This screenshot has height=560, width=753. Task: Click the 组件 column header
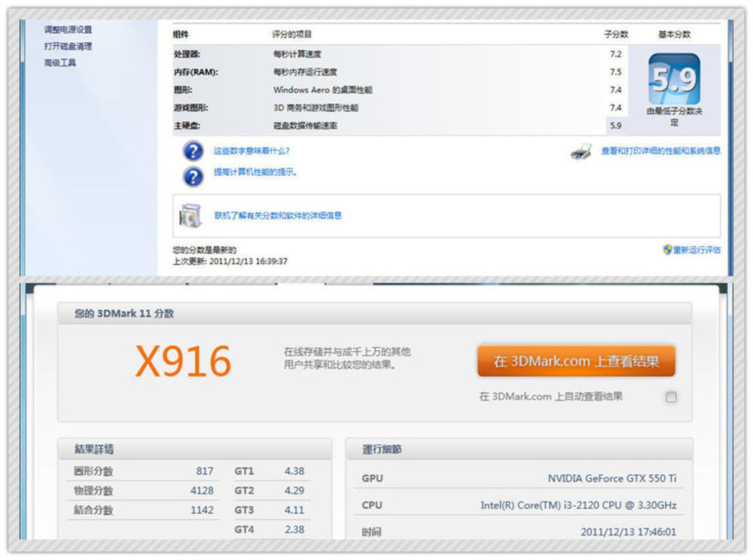pyautogui.click(x=181, y=34)
